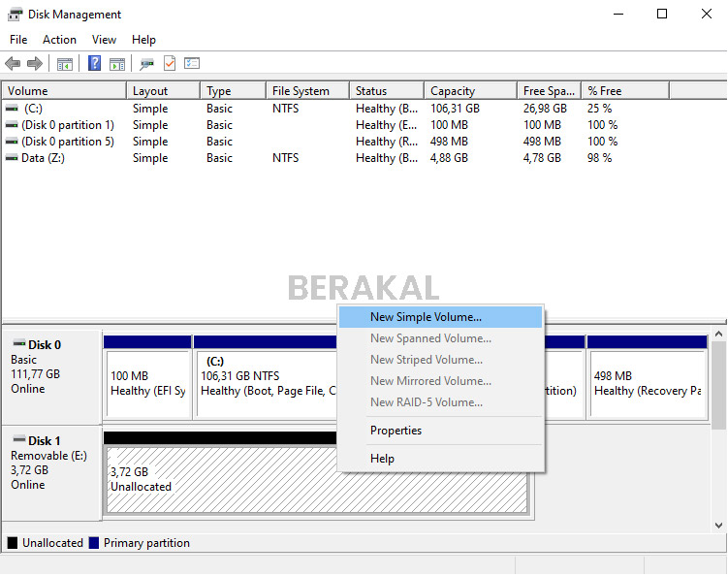Open the View menu
This screenshot has height=576, width=728.
104,40
